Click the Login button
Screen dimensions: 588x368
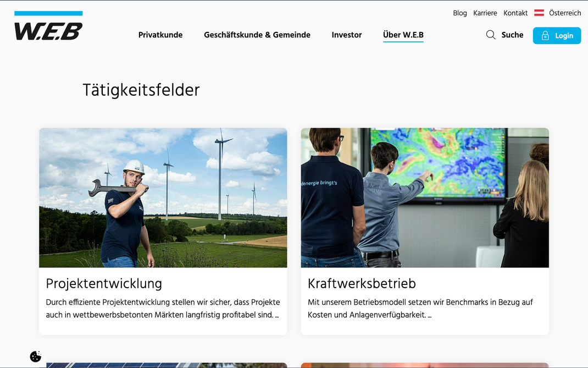tap(557, 36)
